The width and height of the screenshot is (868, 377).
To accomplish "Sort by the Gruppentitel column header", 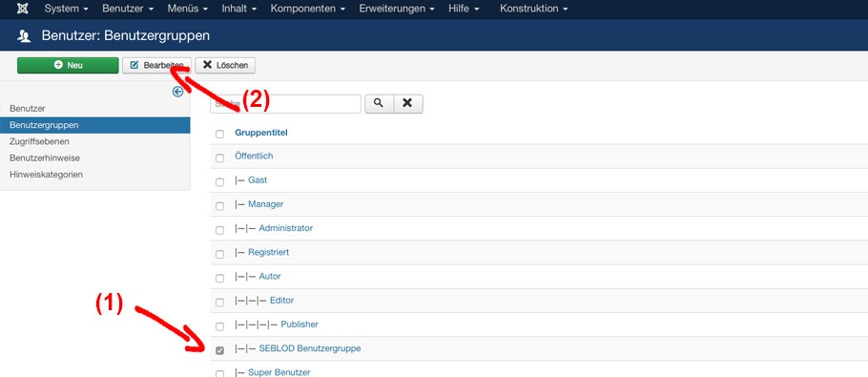I will (261, 133).
